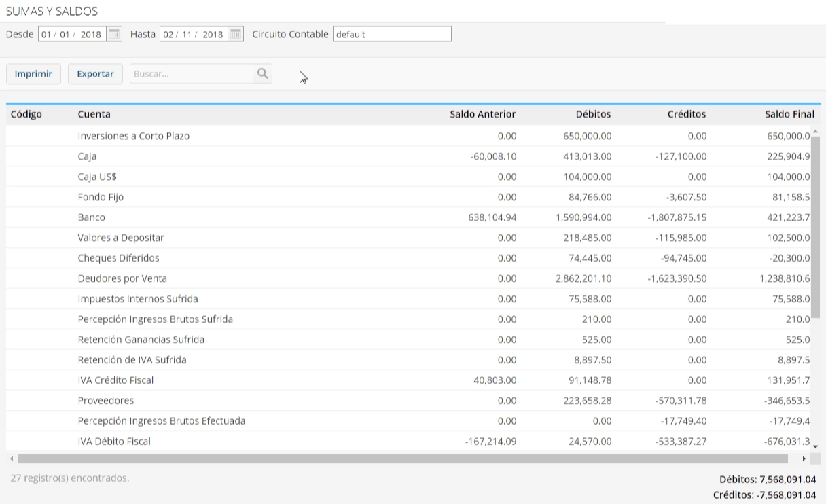826x504 pixels.
Task: Sort by the Saldo Anterior column header
Action: tap(482, 114)
